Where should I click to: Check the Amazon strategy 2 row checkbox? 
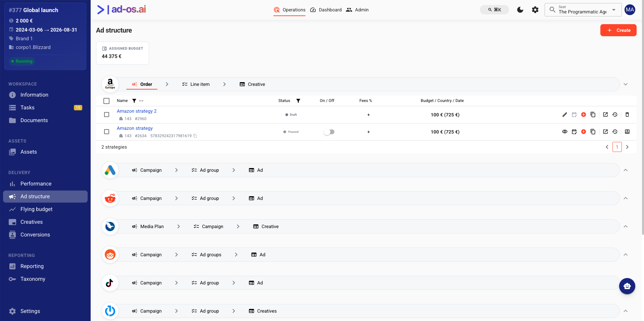(106, 115)
